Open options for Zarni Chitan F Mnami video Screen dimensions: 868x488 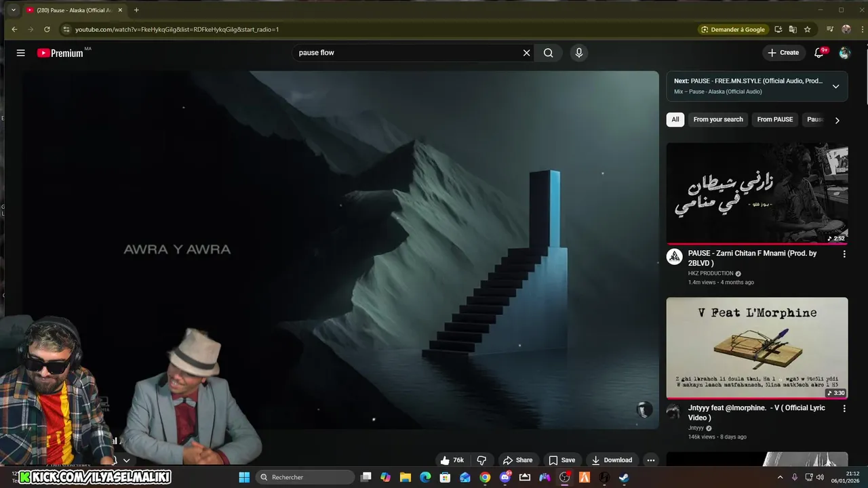tap(844, 254)
